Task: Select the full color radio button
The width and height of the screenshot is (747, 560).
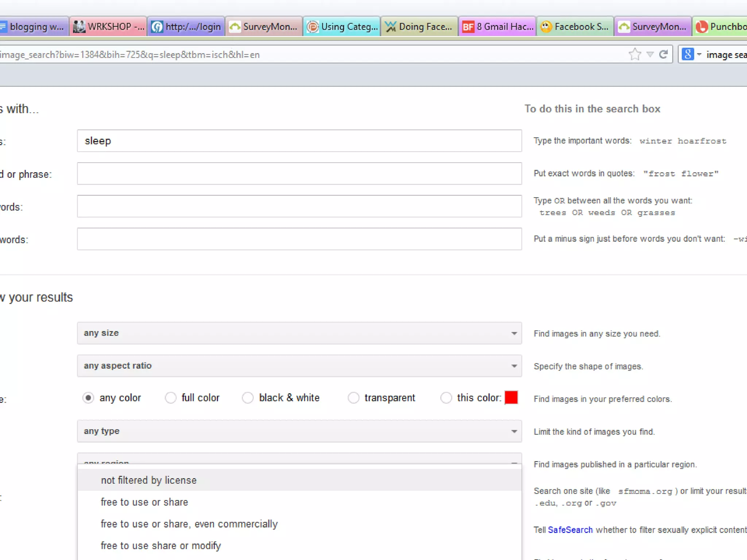Action: tap(170, 398)
